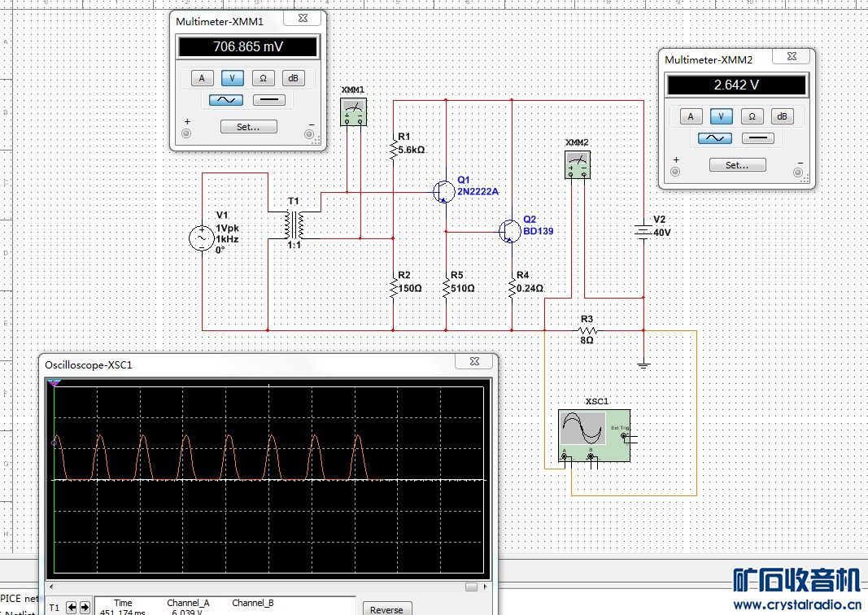Click the V1 AC voltage source symbol

click(202, 238)
